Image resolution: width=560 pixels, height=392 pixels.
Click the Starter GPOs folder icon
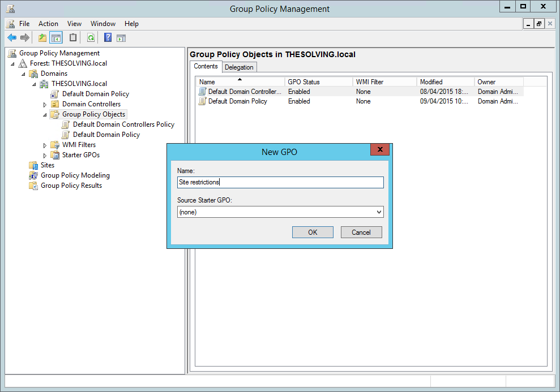[55, 155]
